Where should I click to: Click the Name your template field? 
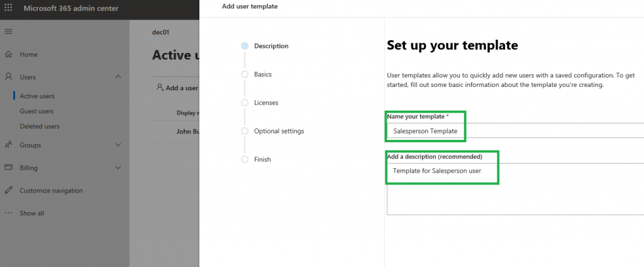click(516, 130)
